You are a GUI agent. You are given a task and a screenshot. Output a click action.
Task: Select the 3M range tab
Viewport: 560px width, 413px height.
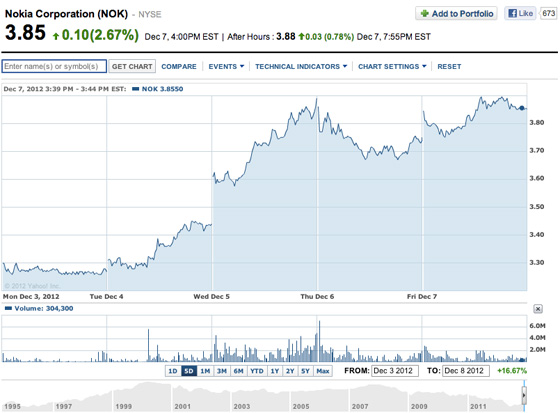pyautogui.click(x=222, y=371)
